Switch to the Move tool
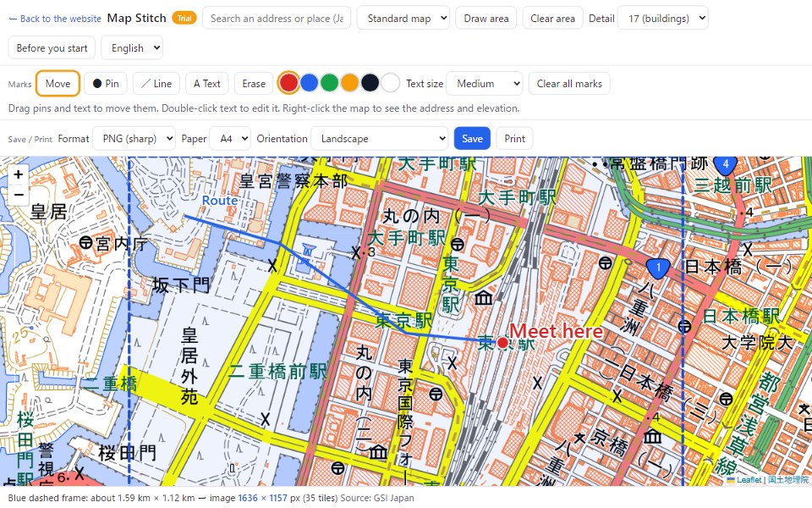This screenshot has height=508, width=812. click(x=58, y=84)
